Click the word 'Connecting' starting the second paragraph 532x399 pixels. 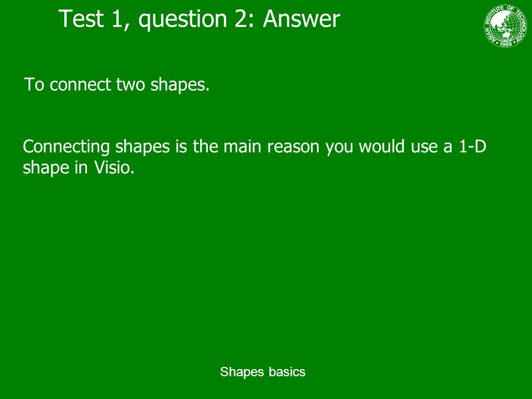tap(66, 147)
